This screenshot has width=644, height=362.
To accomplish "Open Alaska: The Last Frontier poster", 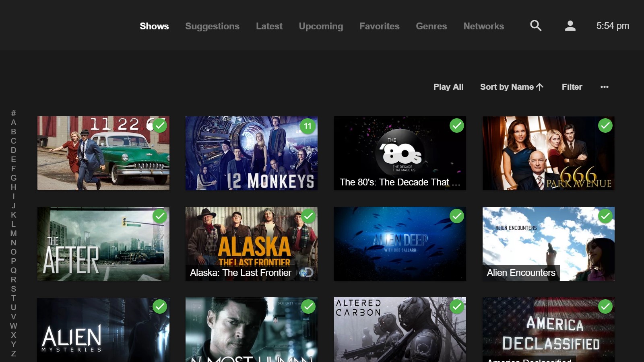I will pos(252,244).
